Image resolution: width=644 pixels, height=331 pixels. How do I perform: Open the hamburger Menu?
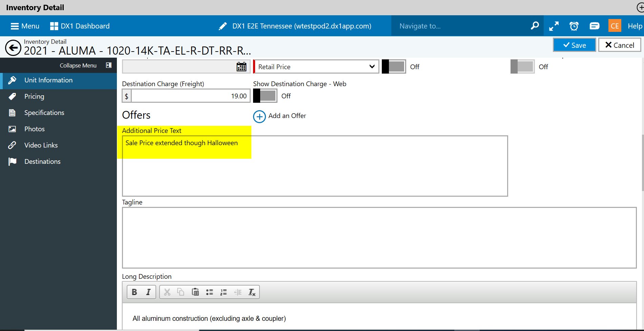click(x=25, y=26)
